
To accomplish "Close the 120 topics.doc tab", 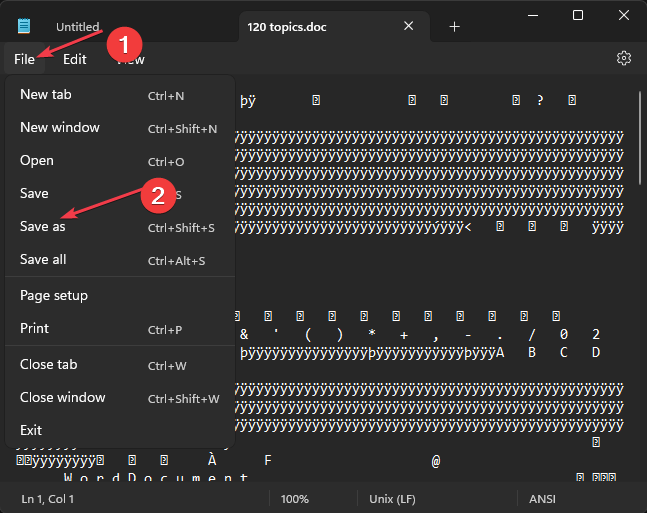I will [408, 27].
